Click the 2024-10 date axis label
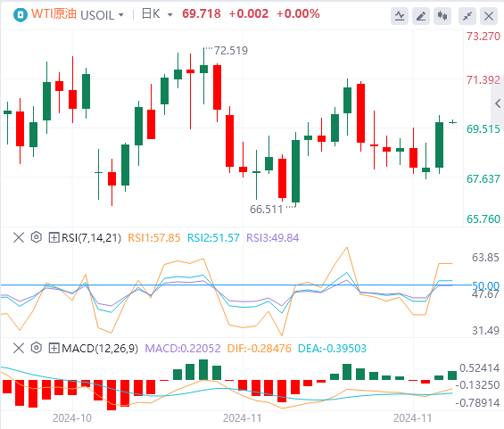Screen dimensions: 504x429 pyautogui.click(x=72, y=418)
